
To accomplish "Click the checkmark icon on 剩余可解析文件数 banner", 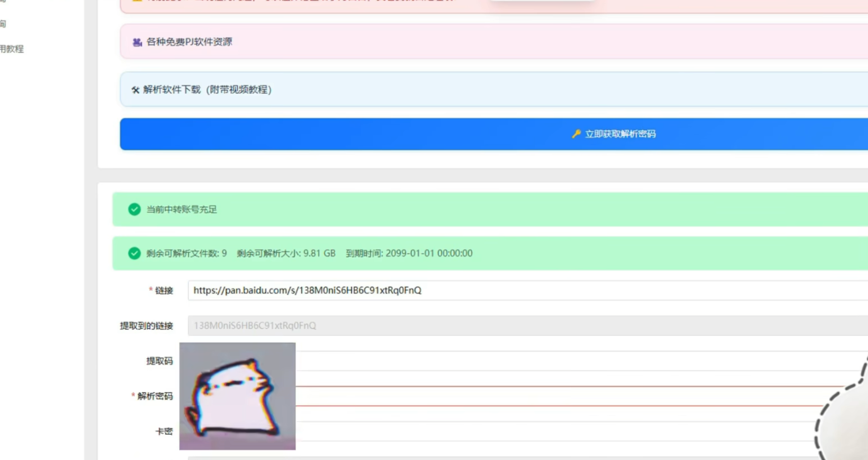I will point(134,253).
